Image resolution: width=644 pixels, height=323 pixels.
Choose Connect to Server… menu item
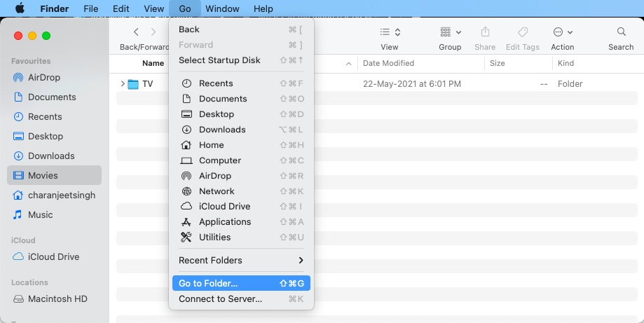click(x=241, y=298)
